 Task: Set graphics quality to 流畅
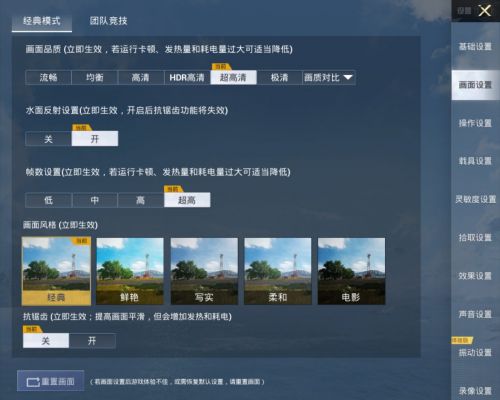pos(48,78)
